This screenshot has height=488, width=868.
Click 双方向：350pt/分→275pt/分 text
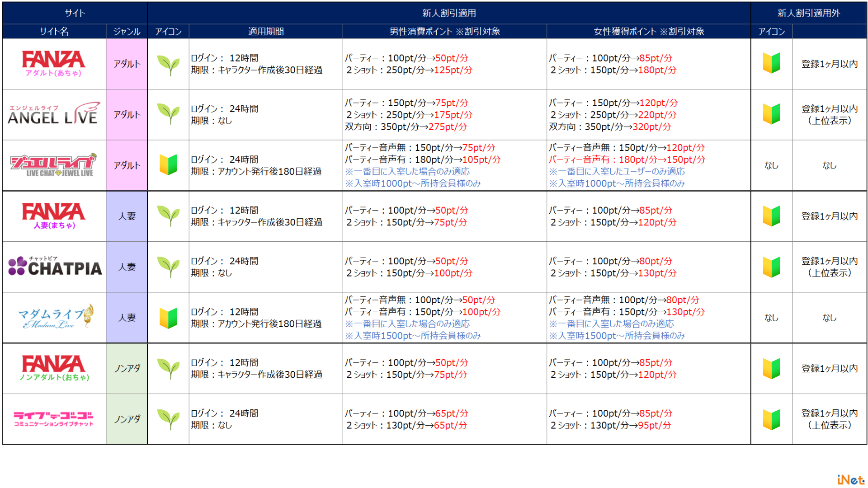point(406,127)
